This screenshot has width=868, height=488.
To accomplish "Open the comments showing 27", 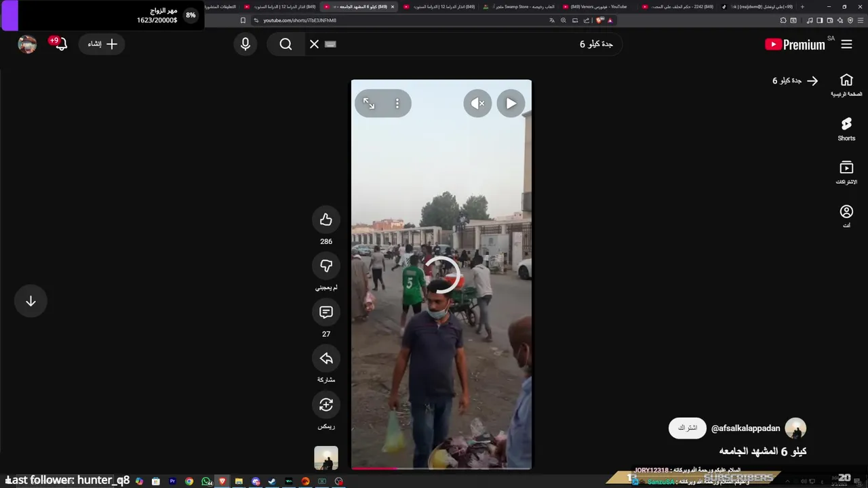I will [x=326, y=312].
